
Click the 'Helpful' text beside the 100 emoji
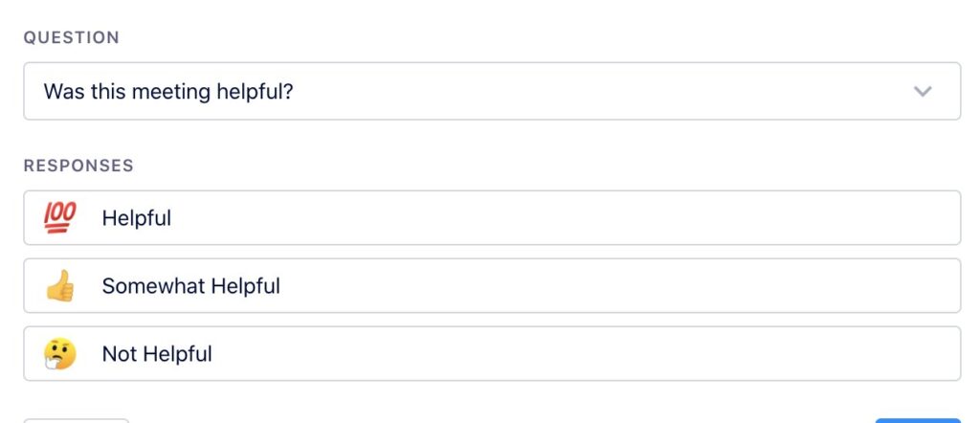(x=136, y=218)
